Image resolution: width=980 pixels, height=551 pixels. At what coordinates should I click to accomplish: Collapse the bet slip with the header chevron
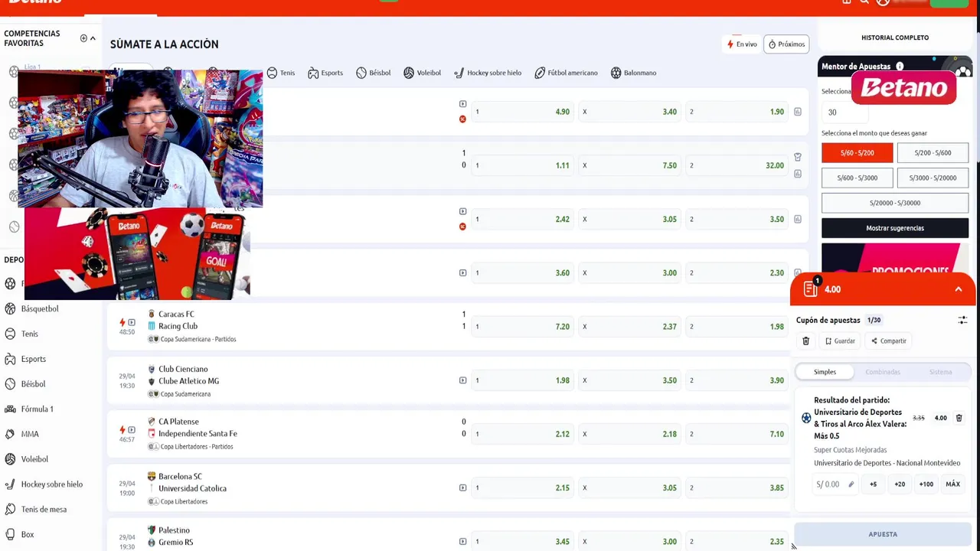point(958,289)
